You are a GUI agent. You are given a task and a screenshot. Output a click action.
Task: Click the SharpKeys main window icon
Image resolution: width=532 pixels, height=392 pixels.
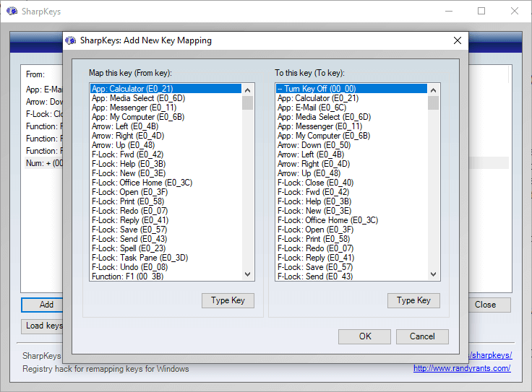coord(12,11)
